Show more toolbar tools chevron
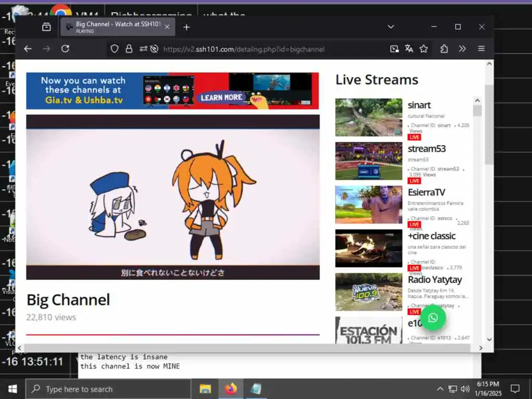 [x=462, y=49]
